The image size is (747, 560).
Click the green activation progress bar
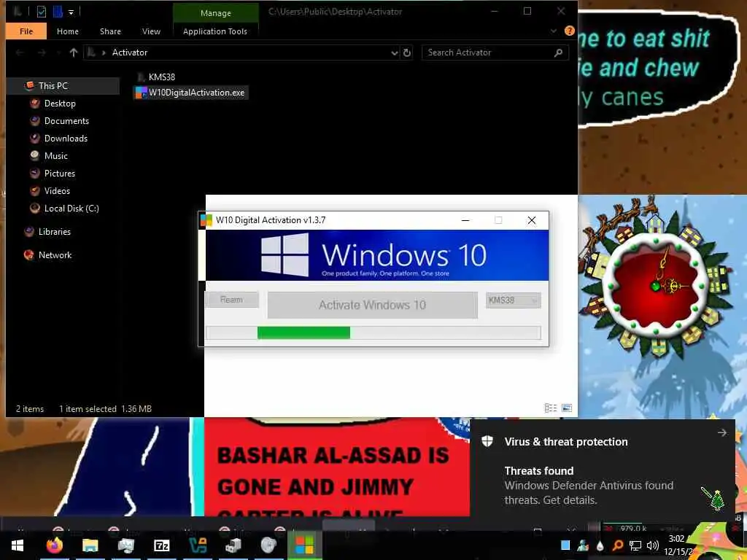(x=303, y=332)
